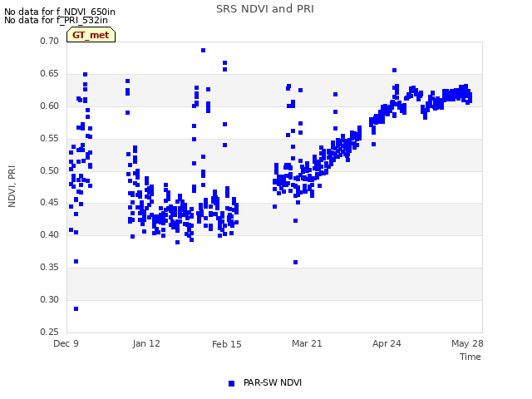This screenshot has width=532, height=399.
Task: Click the late-April outlier point near 0.66
Action: (x=394, y=70)
